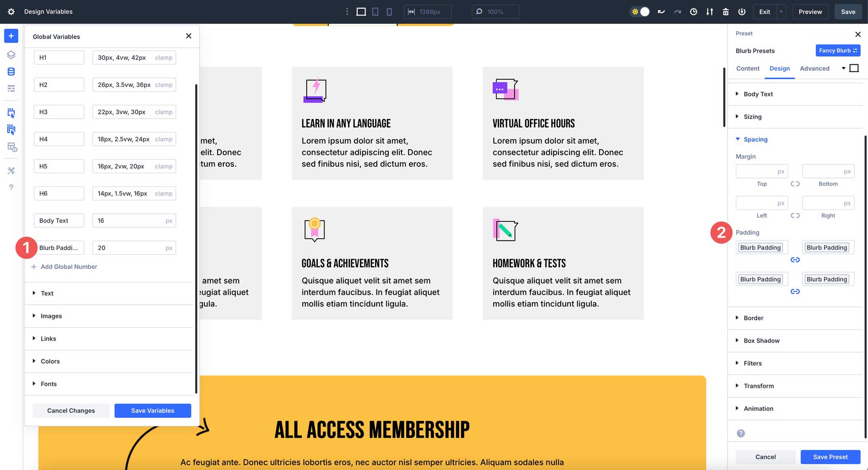Screen dimensions: 868x470
Task: Switch to tablet view icon
Action: click(375, 12)
